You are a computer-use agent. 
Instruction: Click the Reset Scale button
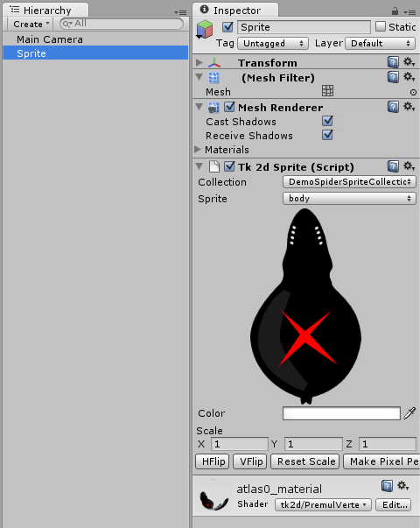(x=306, y=461)
